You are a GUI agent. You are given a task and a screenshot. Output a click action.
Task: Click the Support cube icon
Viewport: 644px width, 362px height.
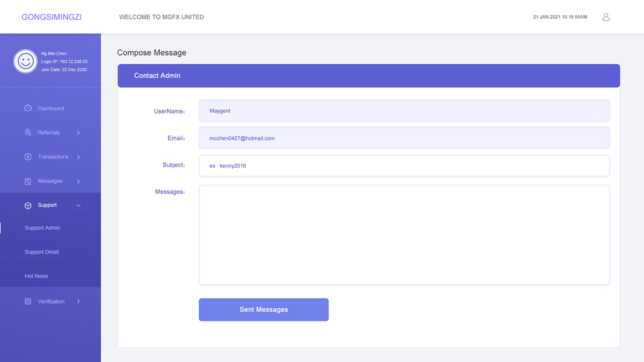[x=28, y=205]
